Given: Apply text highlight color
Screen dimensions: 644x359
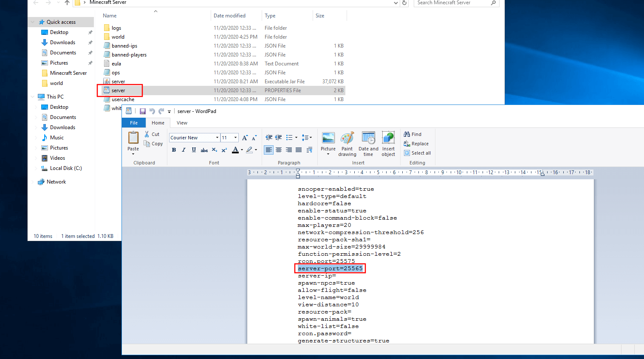Looking at the screenshot, I should pos(249,150).
